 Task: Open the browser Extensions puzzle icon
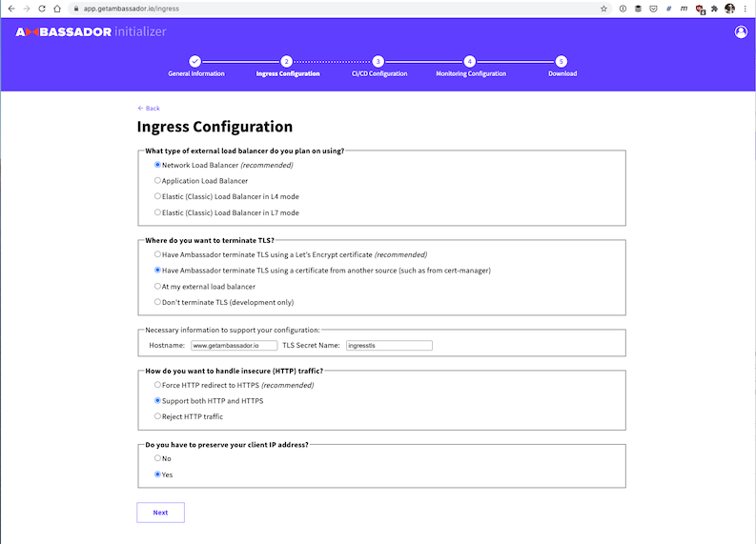714,8
